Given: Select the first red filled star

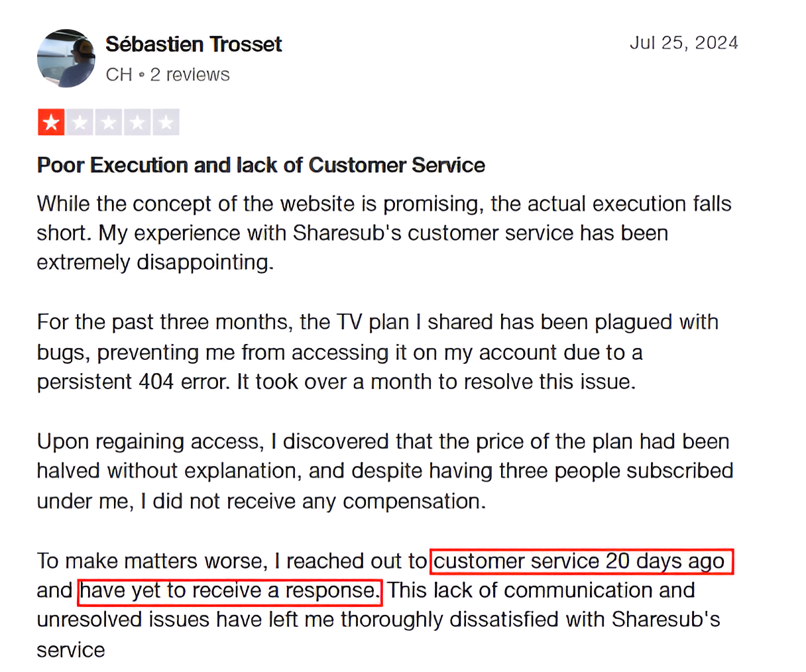Looking at the screenshot, I should click(x=51, y=123).
